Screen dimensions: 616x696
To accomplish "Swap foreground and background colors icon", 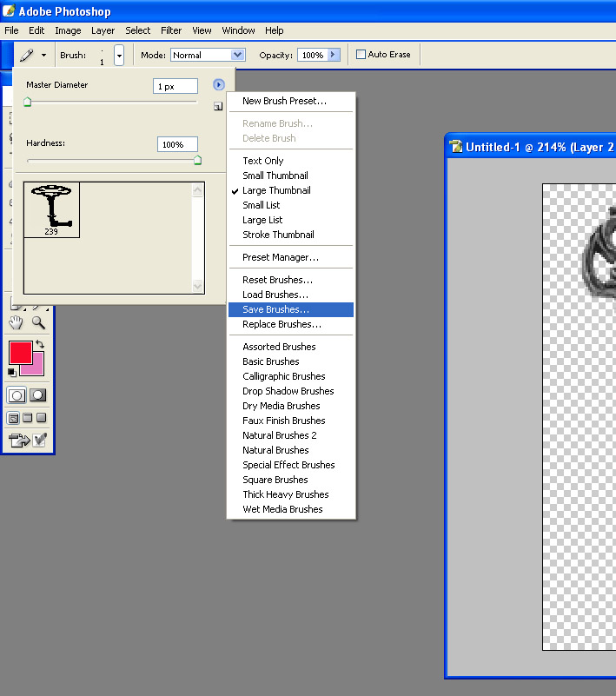I will pos(40,344).
